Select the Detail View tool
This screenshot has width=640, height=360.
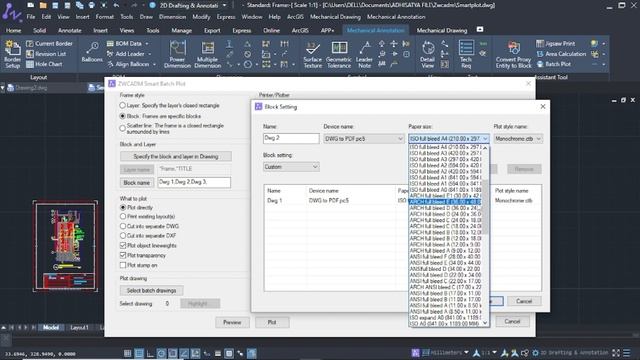(x=427, y=54)
